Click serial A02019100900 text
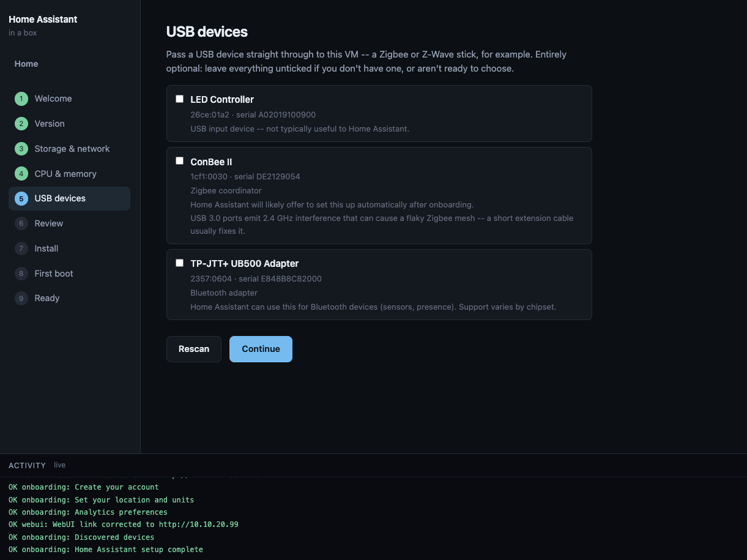The image size is (747, 560). (276, 114)
